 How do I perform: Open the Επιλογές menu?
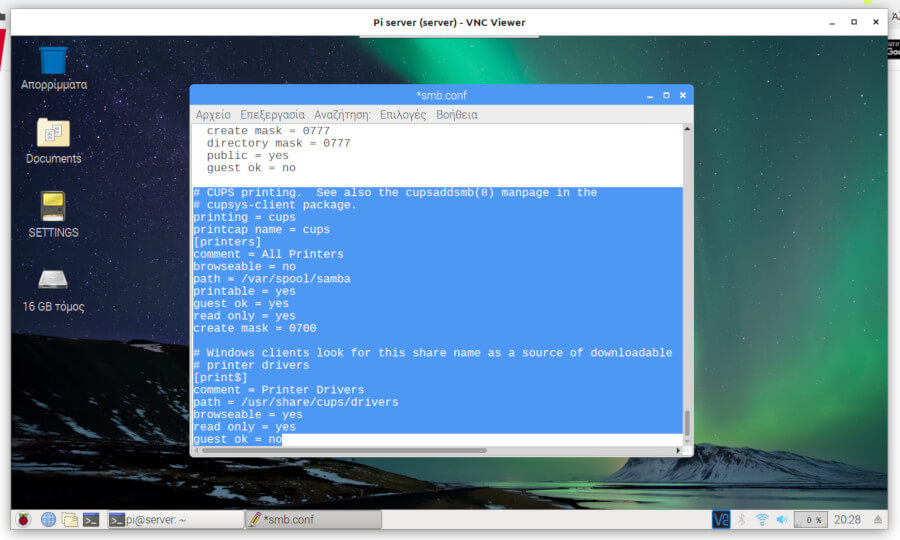[403, 115]
